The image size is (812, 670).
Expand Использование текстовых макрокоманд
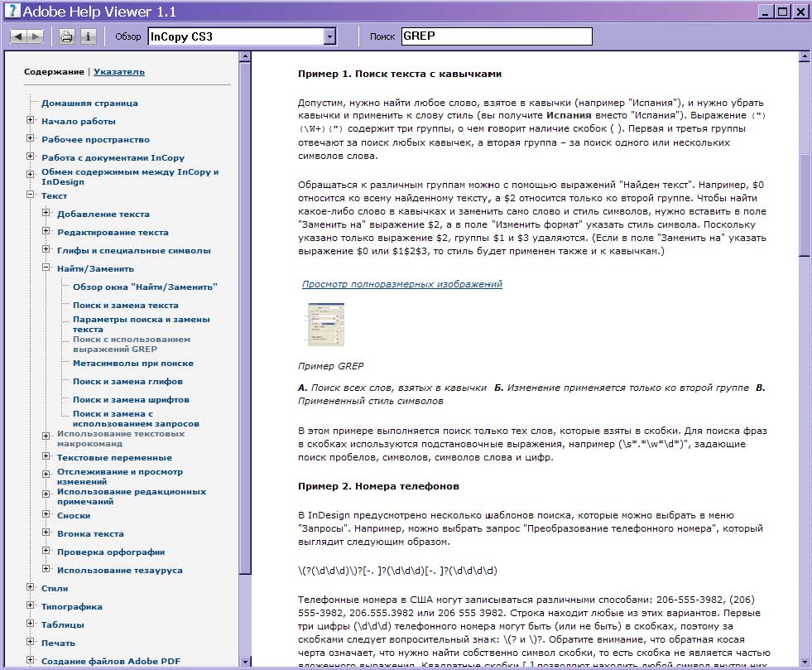pyautogui.click(x=46, y=436)
